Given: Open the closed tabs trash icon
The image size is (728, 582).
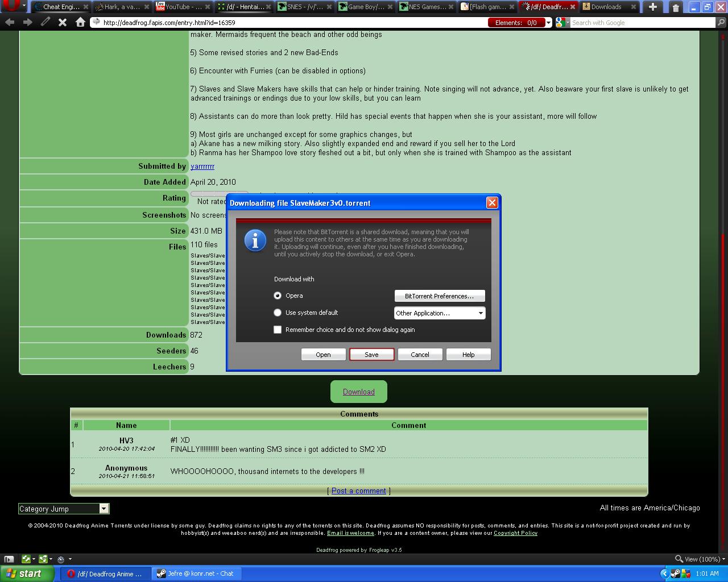Looking at the screenshot, I should point(676,7).
